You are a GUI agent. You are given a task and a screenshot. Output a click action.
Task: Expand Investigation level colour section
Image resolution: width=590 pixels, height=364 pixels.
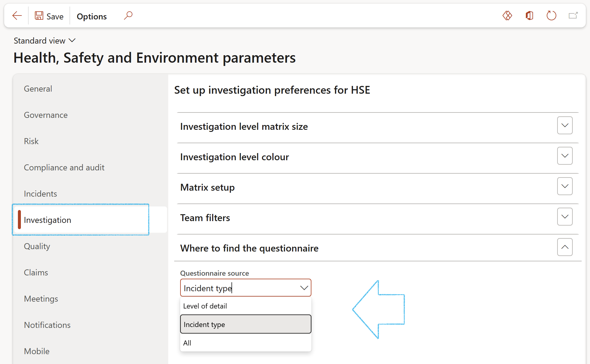point(565,156)
